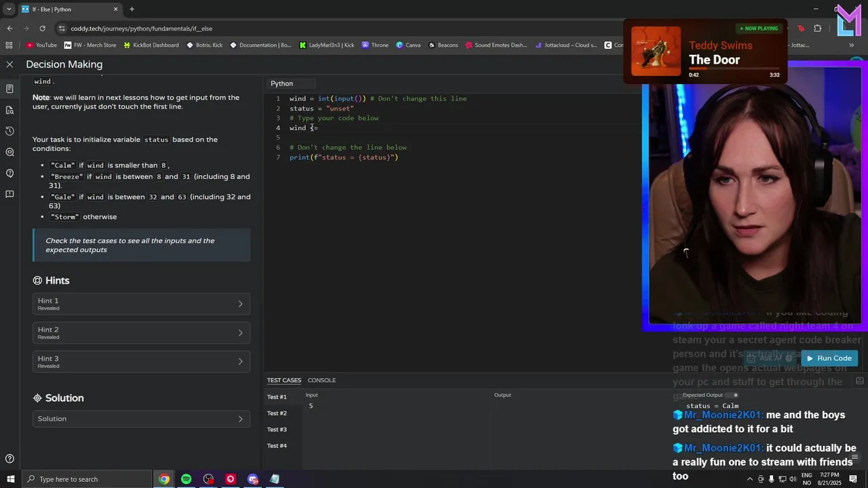Image resolution: width=868 pixels, height=488 pixels.
Task: Click the red Tp extension icon
Action: [801, 28]
